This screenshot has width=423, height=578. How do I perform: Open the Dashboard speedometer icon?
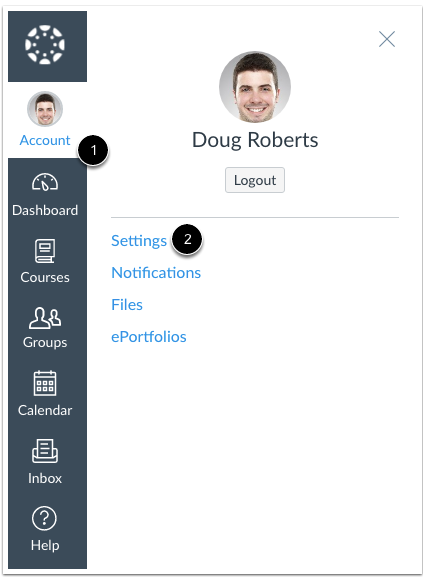(x=45, y=182)
